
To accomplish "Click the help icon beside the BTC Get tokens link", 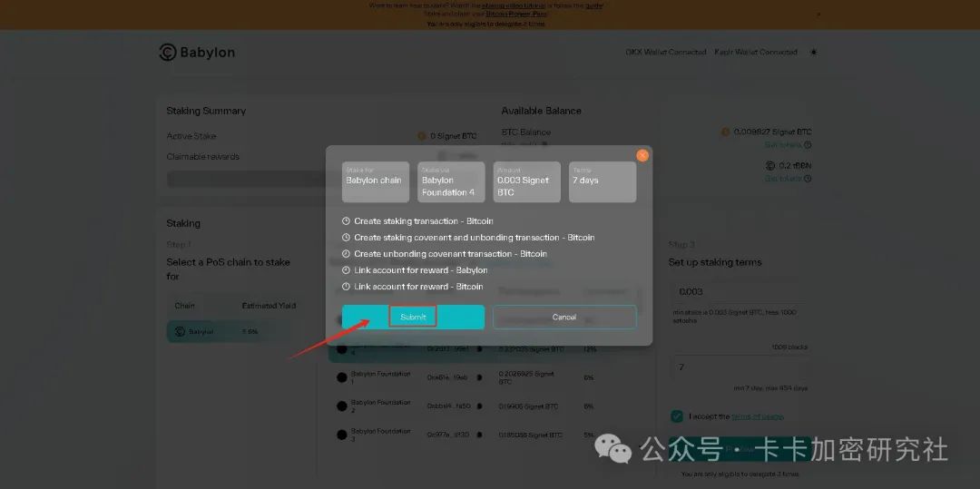I will point(808,145).
